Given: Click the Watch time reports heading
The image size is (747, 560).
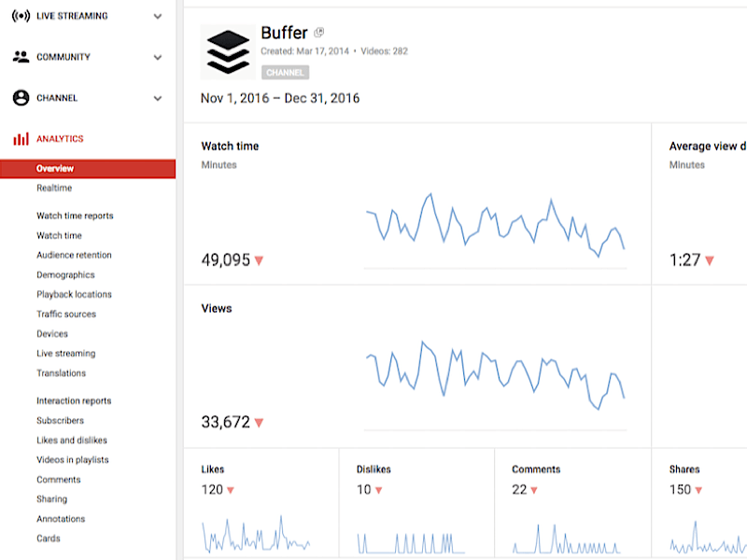Looking at the screenshot, I should click(75, 216).
